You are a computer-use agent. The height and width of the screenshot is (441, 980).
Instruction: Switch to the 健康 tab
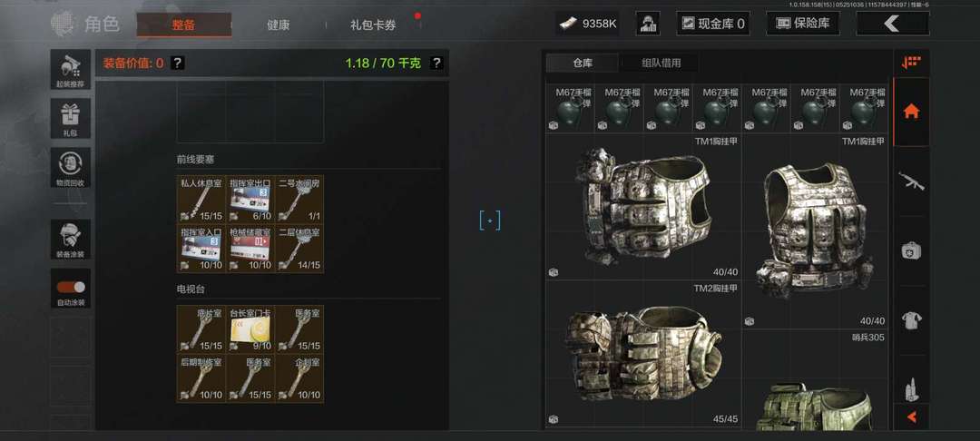click(279, 25)
